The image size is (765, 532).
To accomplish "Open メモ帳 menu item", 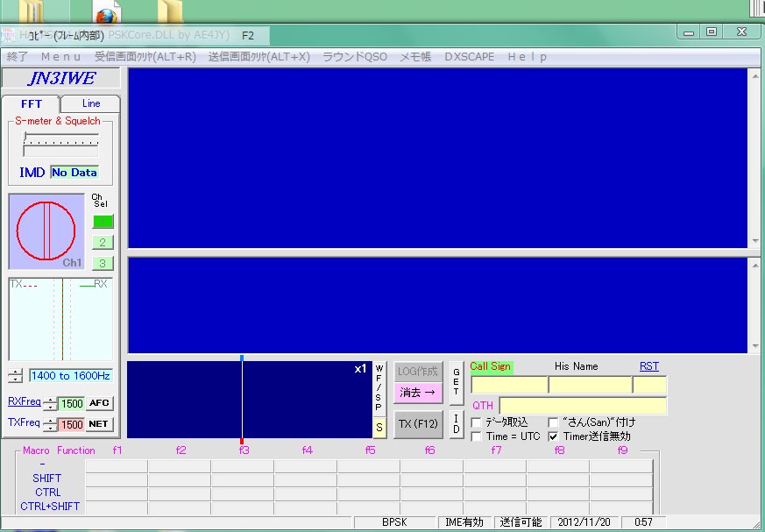I will tap(415, 57).
